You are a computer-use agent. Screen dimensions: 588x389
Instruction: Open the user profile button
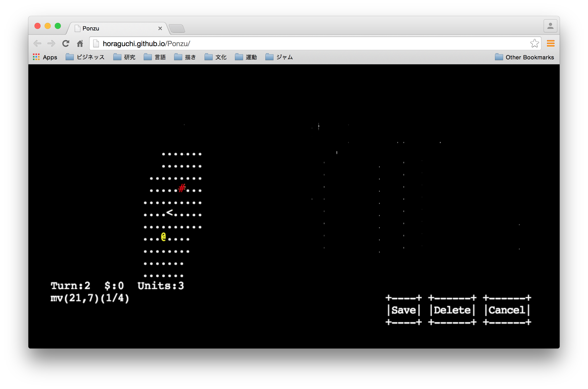pyautogui.click(x=550, y=26)
